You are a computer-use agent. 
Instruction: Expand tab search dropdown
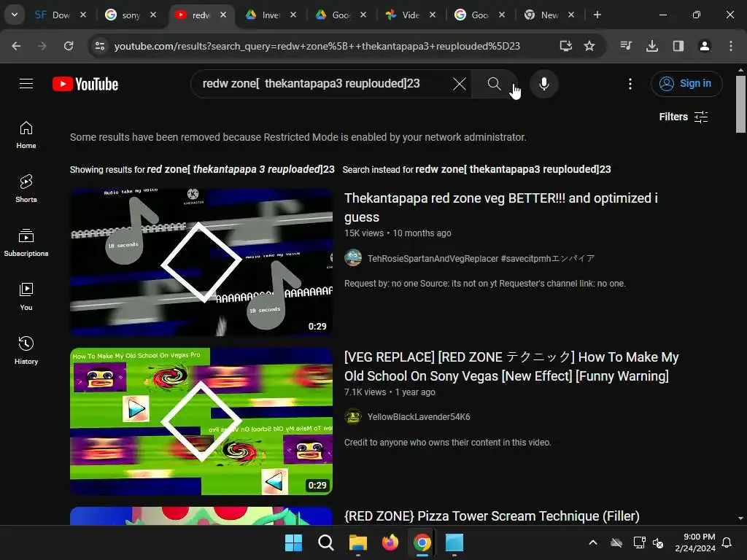[x=15, y=15]
